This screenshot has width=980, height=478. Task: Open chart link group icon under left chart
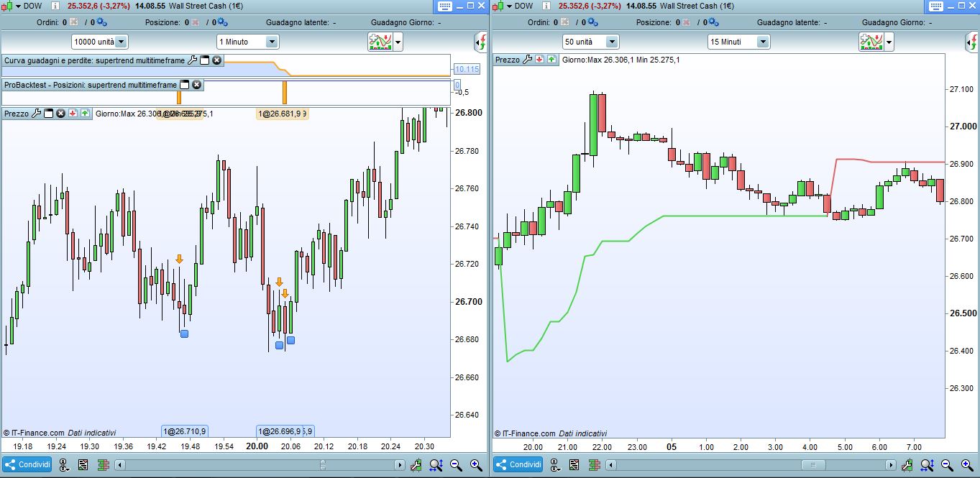pos(64,465)
